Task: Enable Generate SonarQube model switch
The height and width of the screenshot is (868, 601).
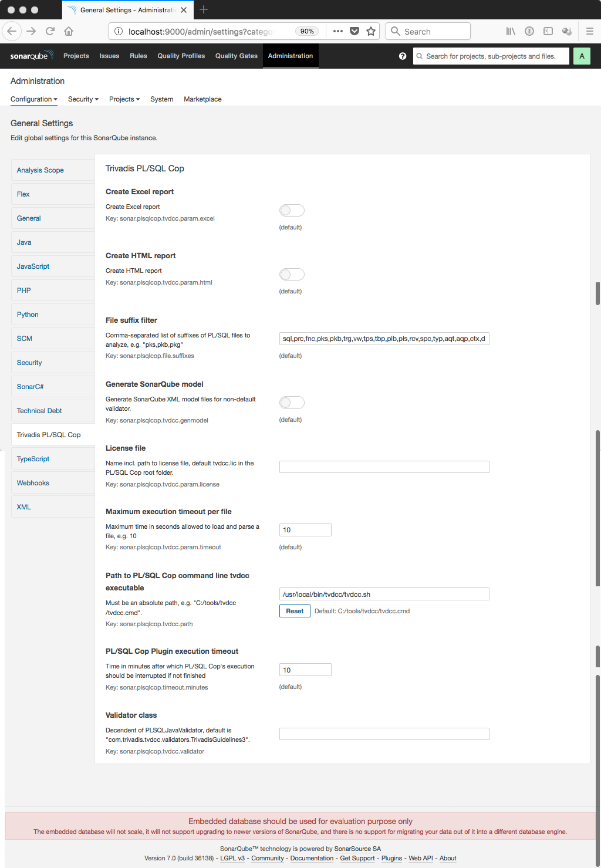Action: click(292, 403)
